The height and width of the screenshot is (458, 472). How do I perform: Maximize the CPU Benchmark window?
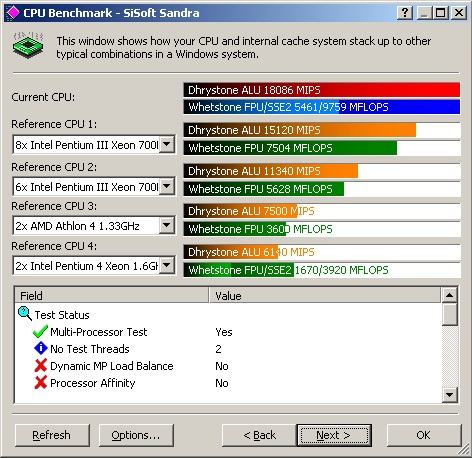pos(441,13)
